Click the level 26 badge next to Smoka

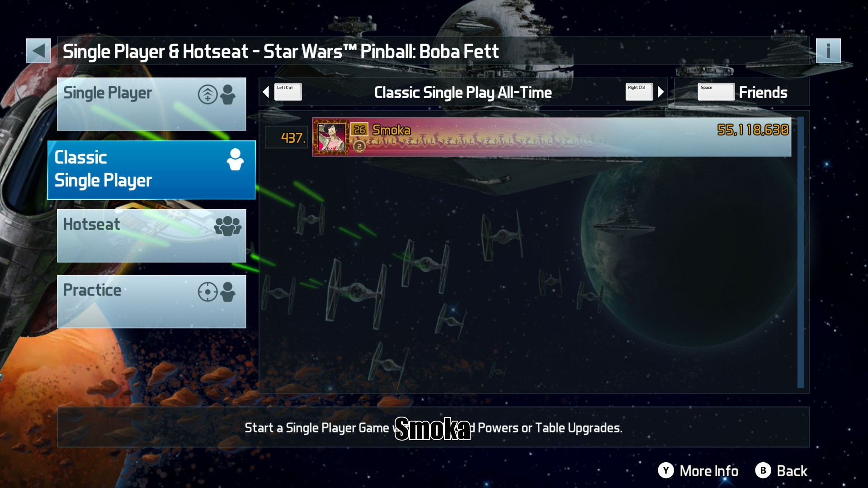359,130
